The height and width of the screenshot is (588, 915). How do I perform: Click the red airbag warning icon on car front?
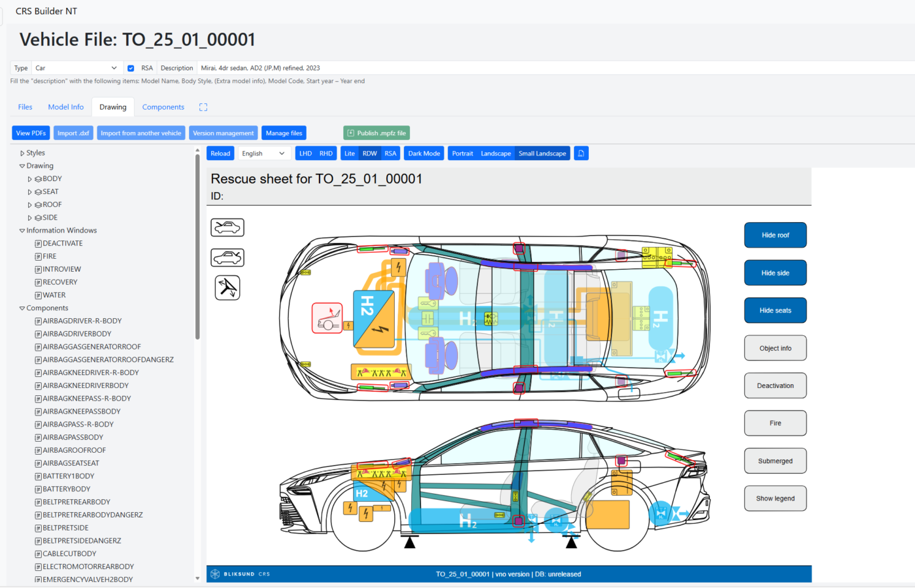[x=327, y=318]
